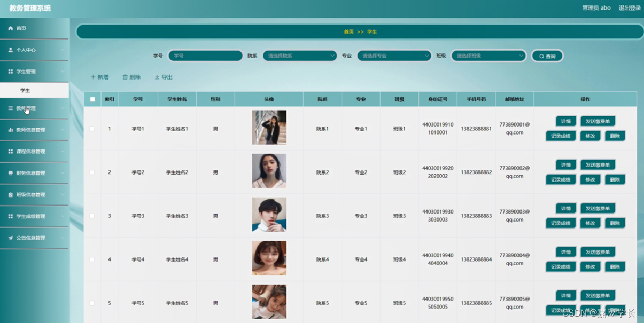Click the grid icon beside 学生管理
The height and width of the screenshot is (323, 644).
click(10, 72)
